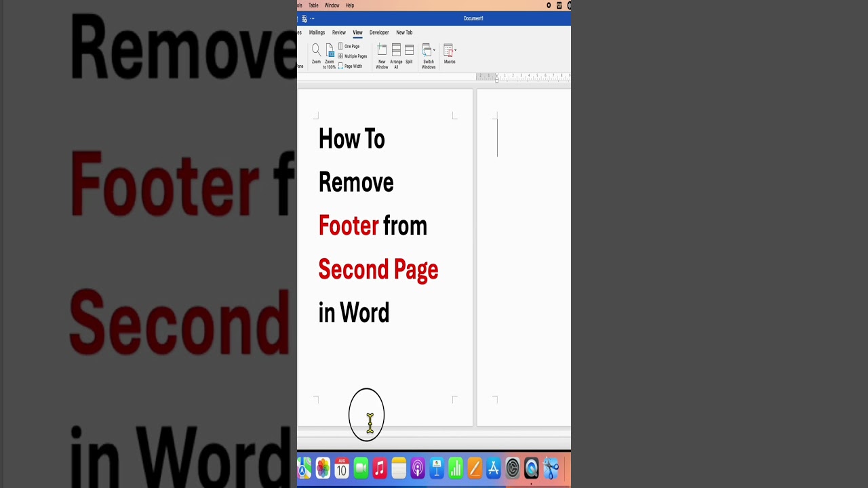Screen dimensions: 868x488
Task: Open Notes from the Dock
Action: pos(399,468)
